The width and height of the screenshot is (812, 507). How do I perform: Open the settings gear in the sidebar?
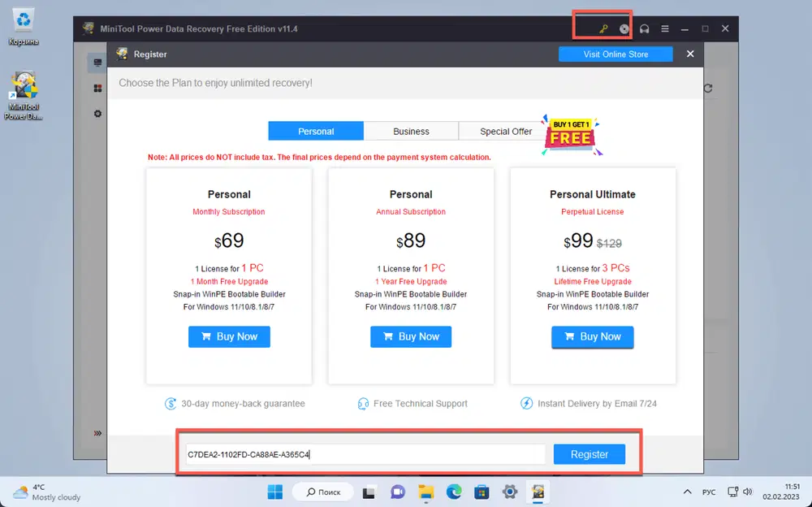point(97,114)
